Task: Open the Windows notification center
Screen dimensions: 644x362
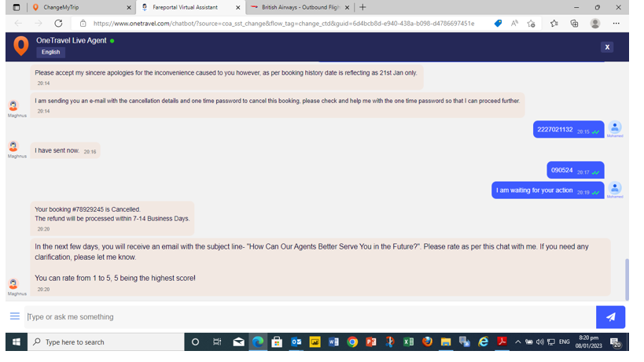Action: 615,342
